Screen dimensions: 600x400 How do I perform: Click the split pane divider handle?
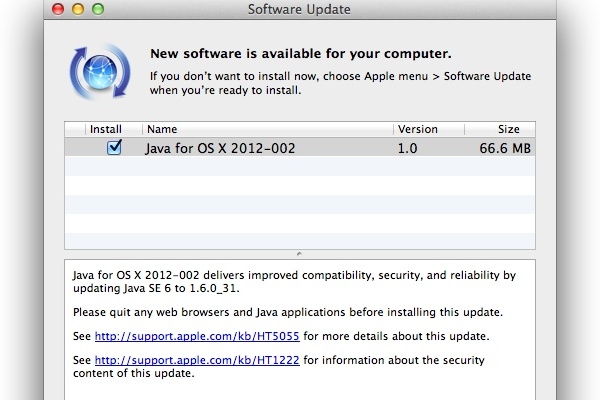coord(299,254)
